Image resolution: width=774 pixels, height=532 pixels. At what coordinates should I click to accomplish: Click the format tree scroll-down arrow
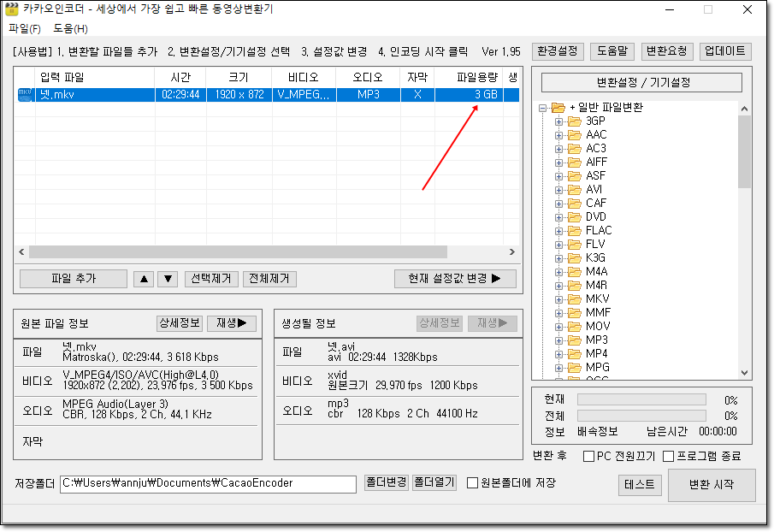click(x=744, y=373)
